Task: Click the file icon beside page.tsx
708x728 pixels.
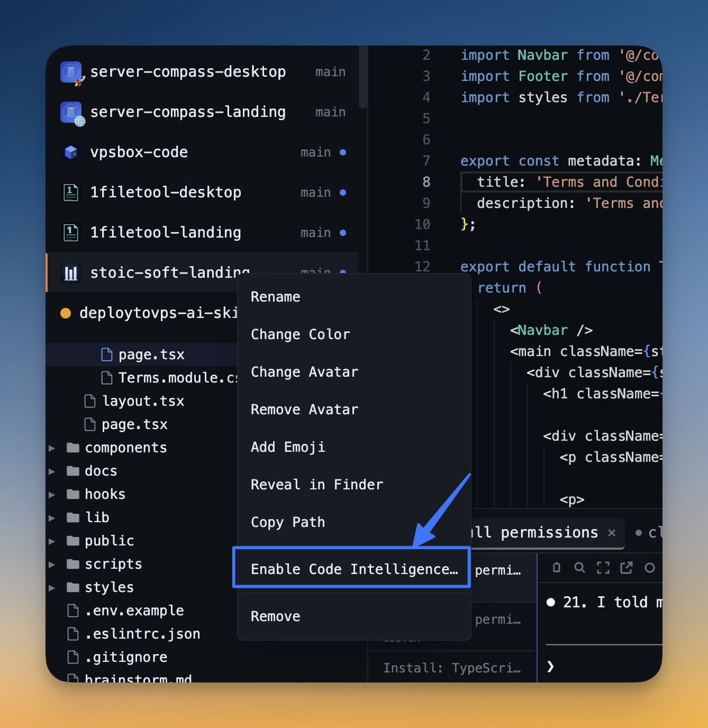Action: pyautogui.click(x=106, y=354)
